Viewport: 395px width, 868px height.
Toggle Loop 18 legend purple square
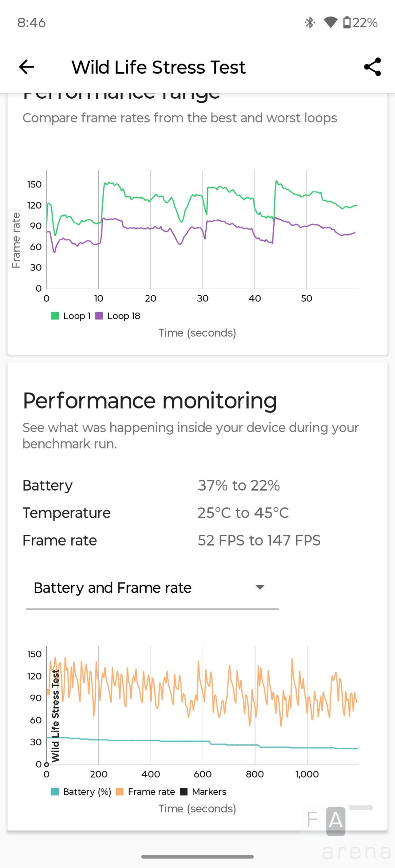[99, 316]
